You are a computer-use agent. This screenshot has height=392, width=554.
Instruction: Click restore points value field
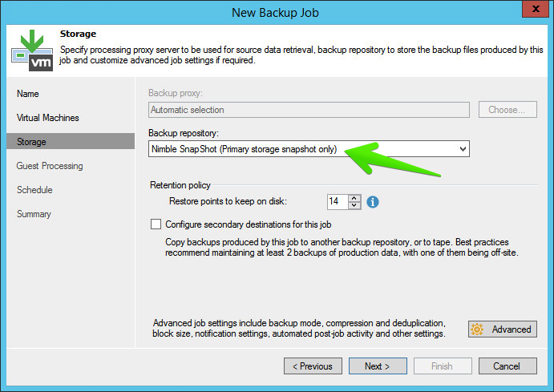(x=338, y=202)
